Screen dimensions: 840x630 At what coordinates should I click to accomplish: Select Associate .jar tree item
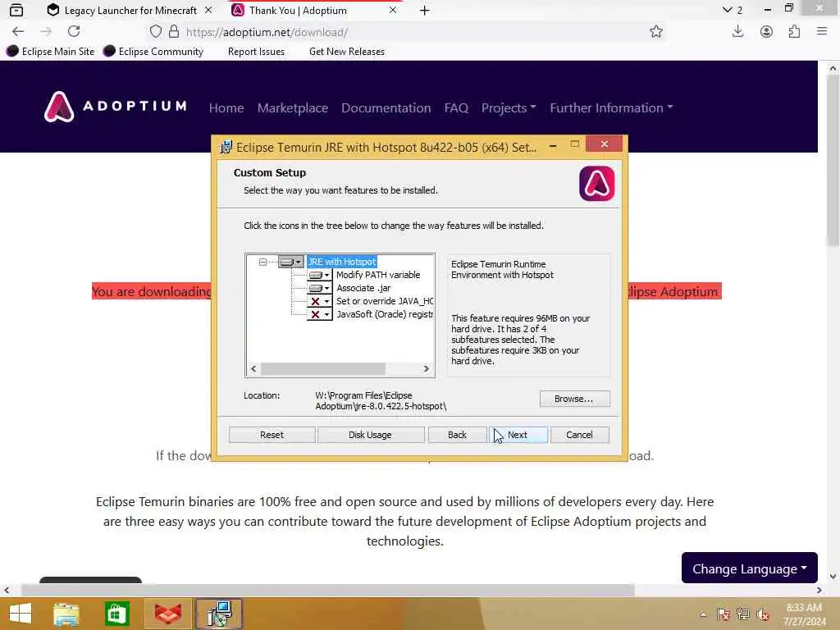[363, 288]
